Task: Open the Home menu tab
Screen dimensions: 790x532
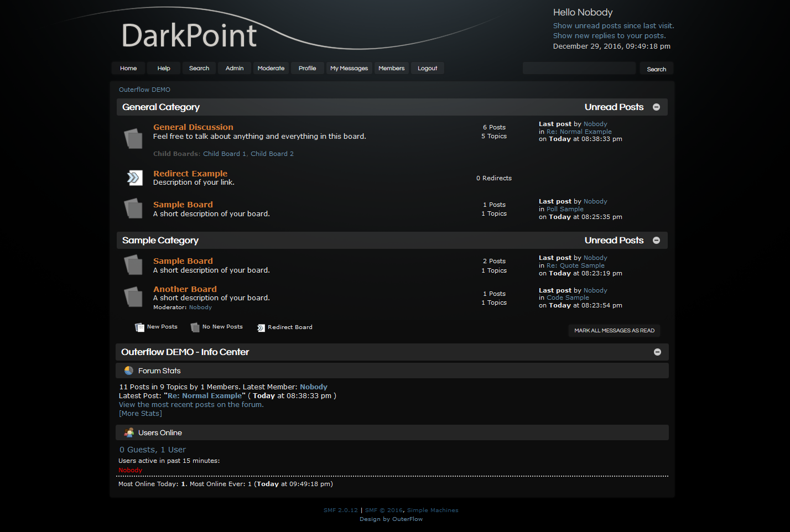Action: pos(128,68)
